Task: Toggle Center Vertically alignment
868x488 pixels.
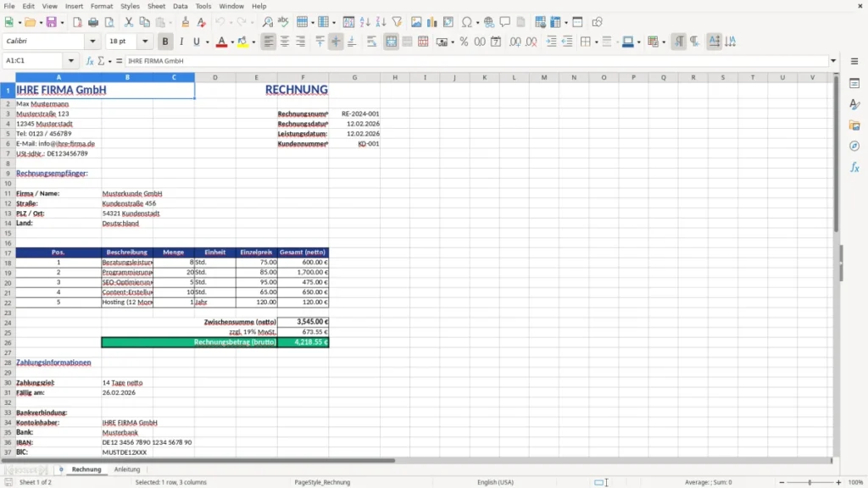Action: (x=336, y=42)
